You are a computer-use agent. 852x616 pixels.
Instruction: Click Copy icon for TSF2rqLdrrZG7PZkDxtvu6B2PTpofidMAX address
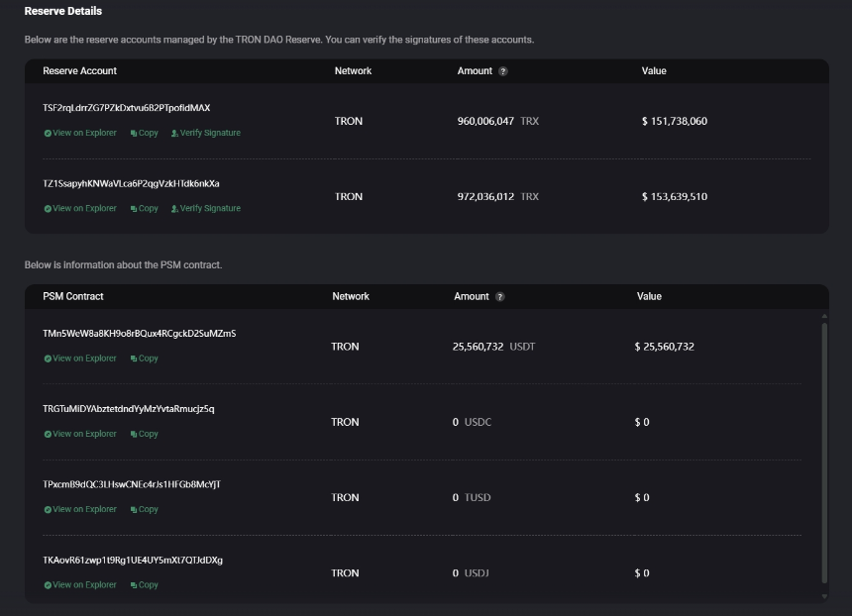click(x=134, y=133)
